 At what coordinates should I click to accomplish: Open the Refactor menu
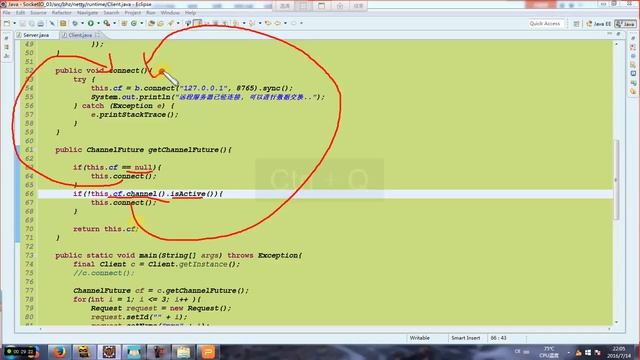click(x=62, y=13)
